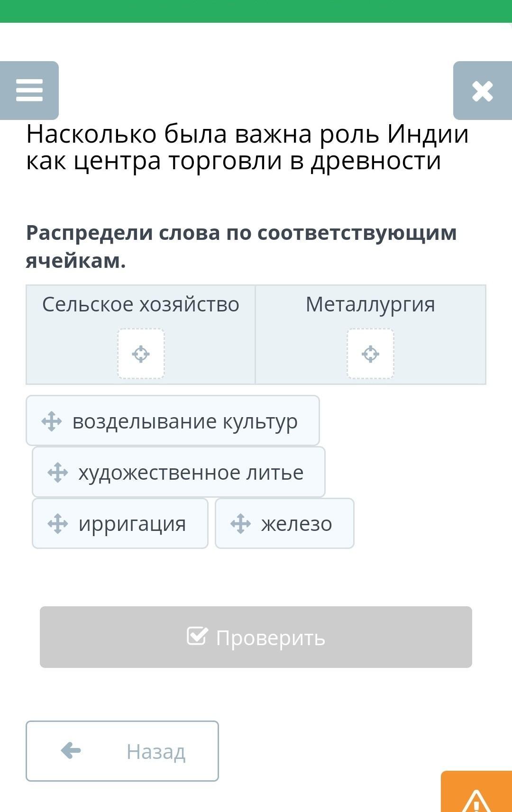Close the lesson with the X button
Image resolution: width=512 pixels, height=812 pixels.
pos(482,91)
